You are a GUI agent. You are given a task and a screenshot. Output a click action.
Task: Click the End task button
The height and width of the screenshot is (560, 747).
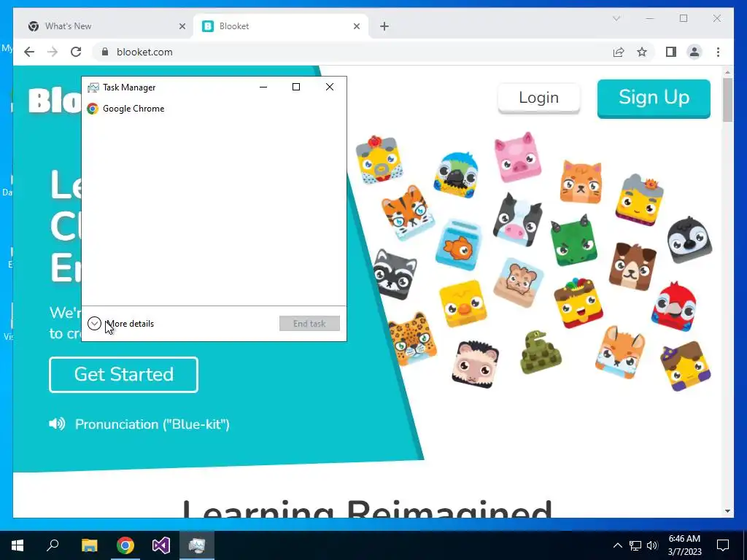(x=309, y=323)
